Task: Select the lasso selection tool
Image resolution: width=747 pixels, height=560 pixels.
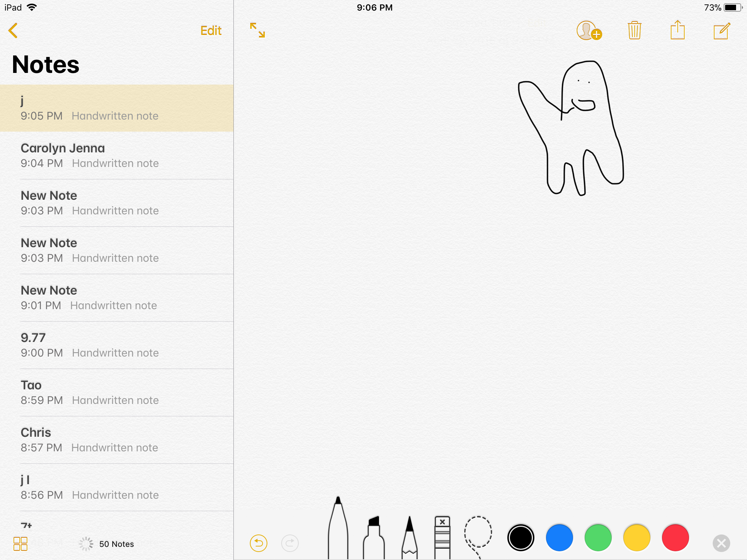Action: coord(478,533)
